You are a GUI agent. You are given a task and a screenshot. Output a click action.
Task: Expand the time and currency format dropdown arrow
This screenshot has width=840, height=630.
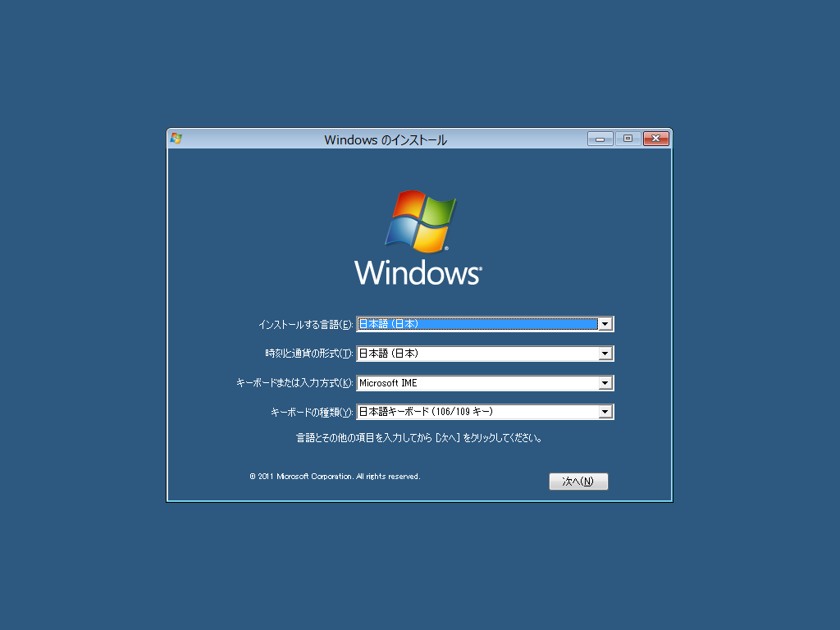click(x=605, y=354)
